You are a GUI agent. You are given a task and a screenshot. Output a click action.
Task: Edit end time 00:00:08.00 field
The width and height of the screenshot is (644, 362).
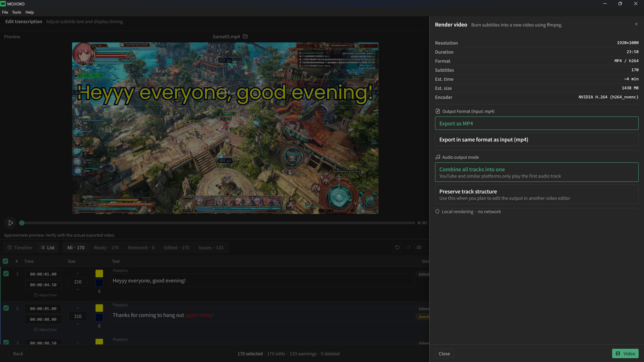click(43, 319)
